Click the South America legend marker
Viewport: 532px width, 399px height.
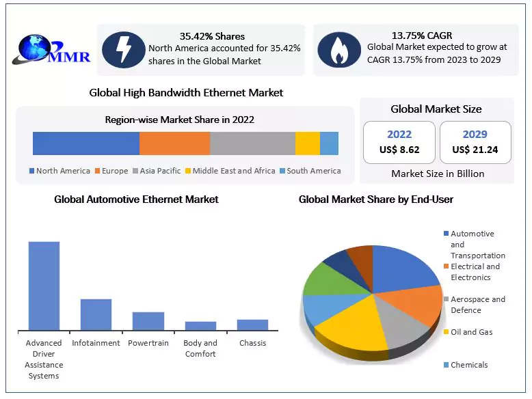click(282, 171)
